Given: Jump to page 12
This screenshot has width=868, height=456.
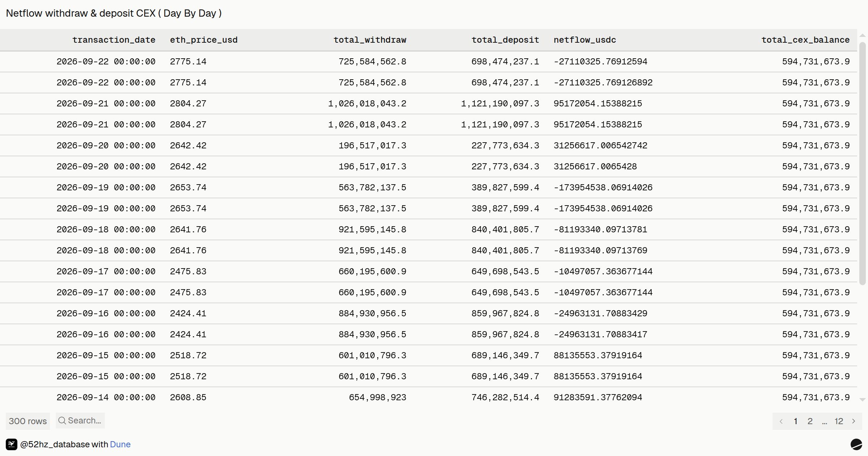Looking at the screenshot, I should (x=839, y=421).
